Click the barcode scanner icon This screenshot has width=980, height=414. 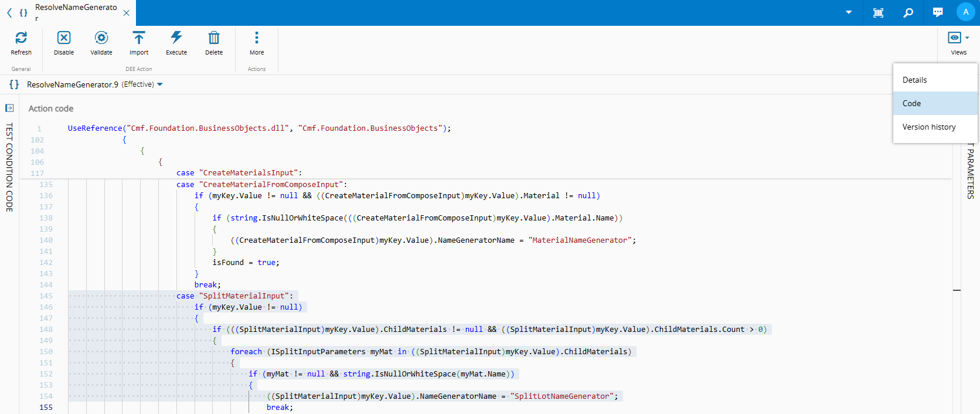(878, 12)
